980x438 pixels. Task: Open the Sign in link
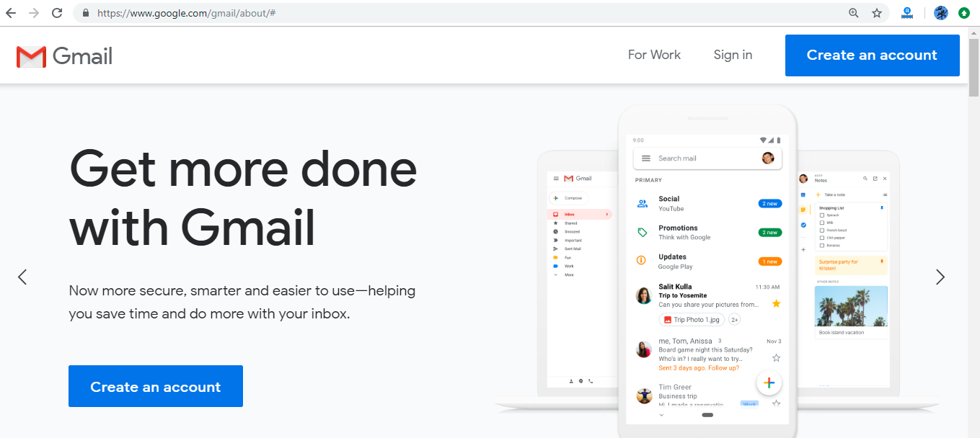click(x=733, y=55)
